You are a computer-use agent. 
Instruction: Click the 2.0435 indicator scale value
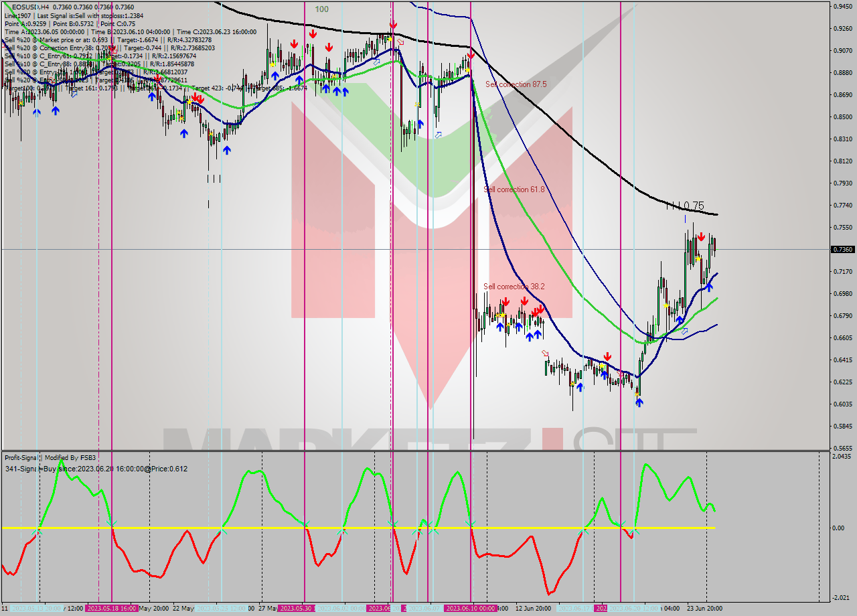click(x=842, y=457)
